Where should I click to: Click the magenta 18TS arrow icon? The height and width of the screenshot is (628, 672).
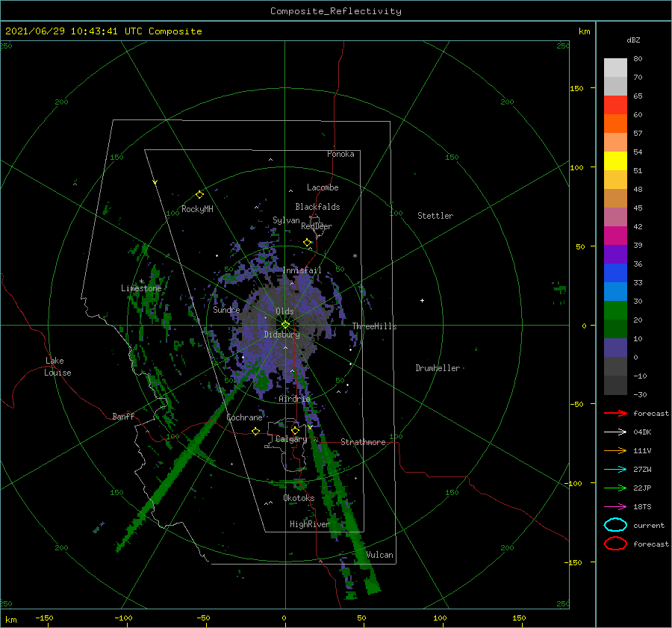coord(615,507)
